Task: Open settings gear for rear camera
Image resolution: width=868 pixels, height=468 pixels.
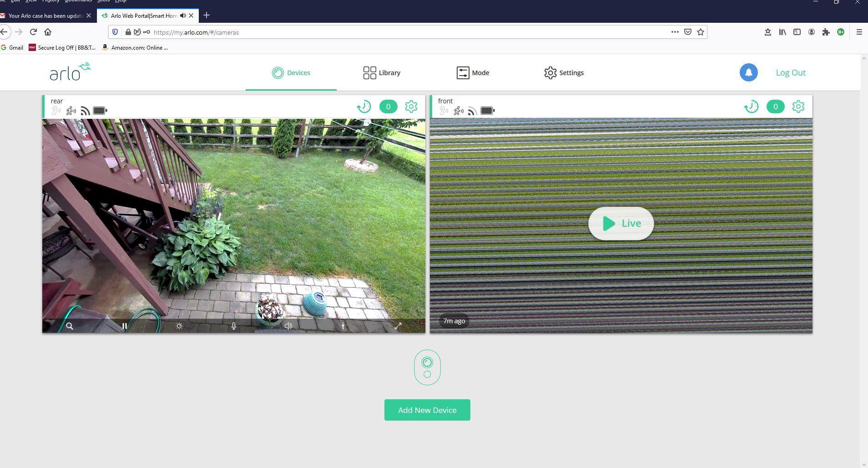Action: coord(411,107)
